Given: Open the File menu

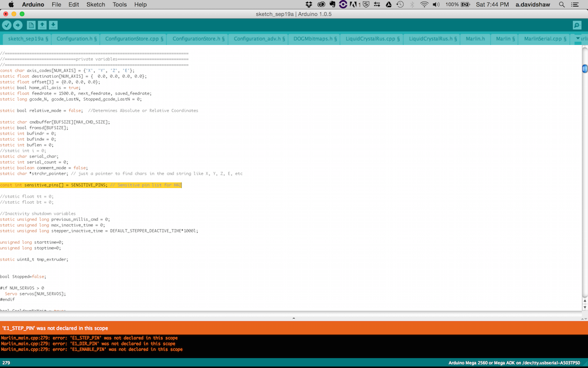Looking at the screenshot, I should pyautogui.click(x=56, y=5).
